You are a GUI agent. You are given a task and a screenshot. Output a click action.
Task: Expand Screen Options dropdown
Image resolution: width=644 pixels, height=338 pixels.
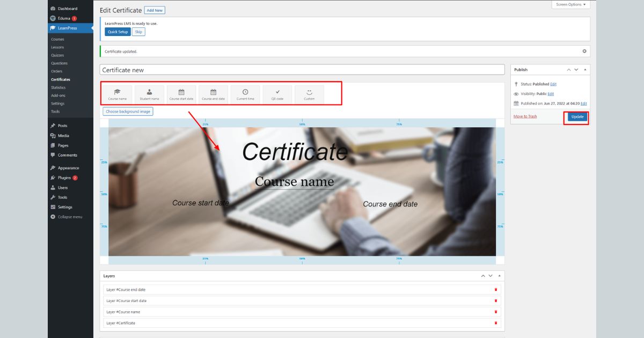[571, 4]
